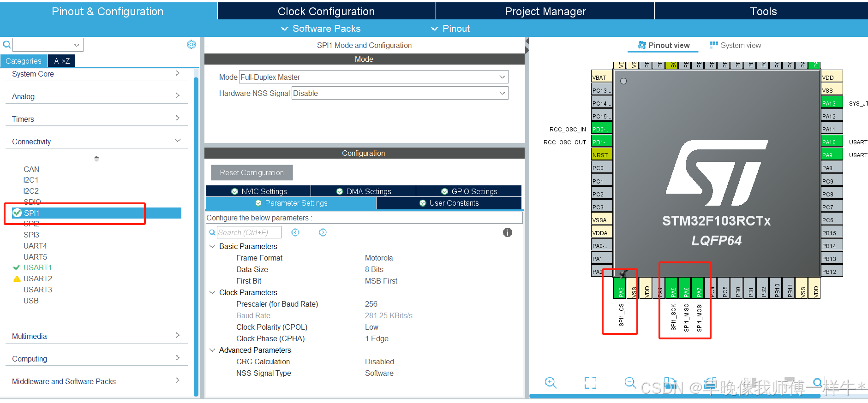Select pin PA3 on the chip
This screenshot has height=403, width=868.
coord(621,288)
